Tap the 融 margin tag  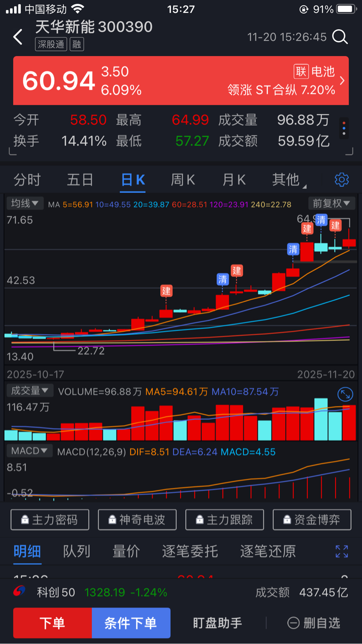[77, 45]
